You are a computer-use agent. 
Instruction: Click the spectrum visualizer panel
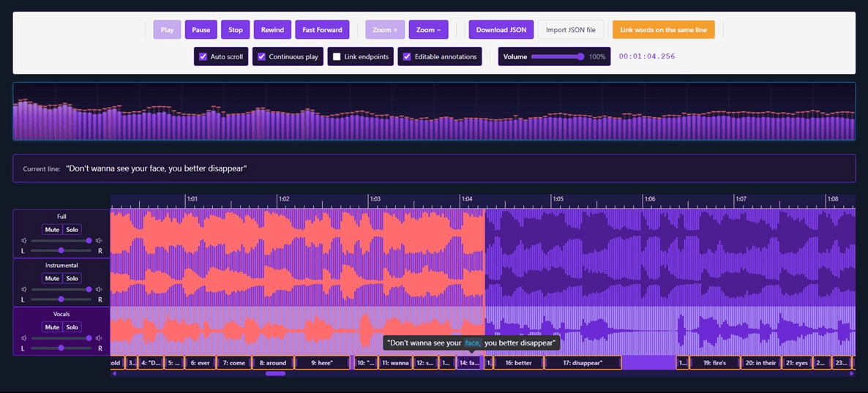pos(434,111)
